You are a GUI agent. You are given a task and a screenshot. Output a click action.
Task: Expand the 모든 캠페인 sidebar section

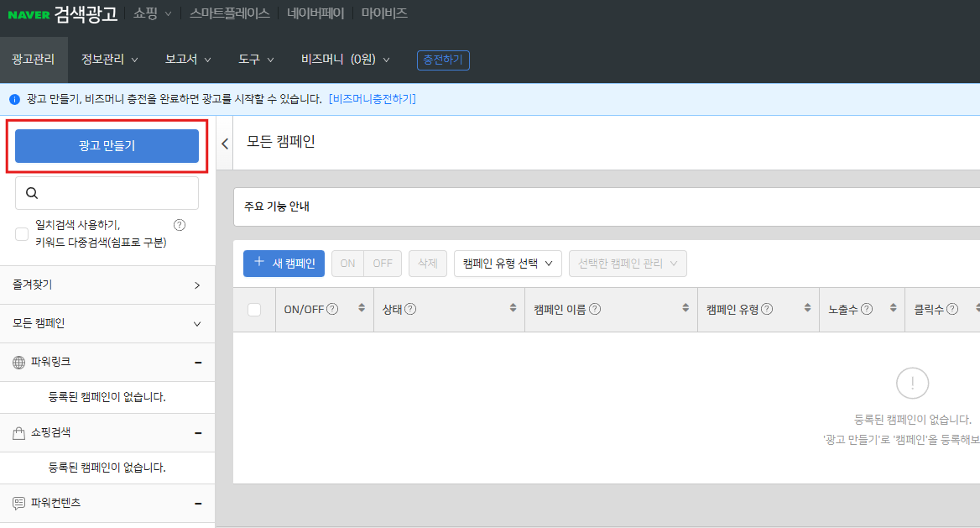[197, 324]
